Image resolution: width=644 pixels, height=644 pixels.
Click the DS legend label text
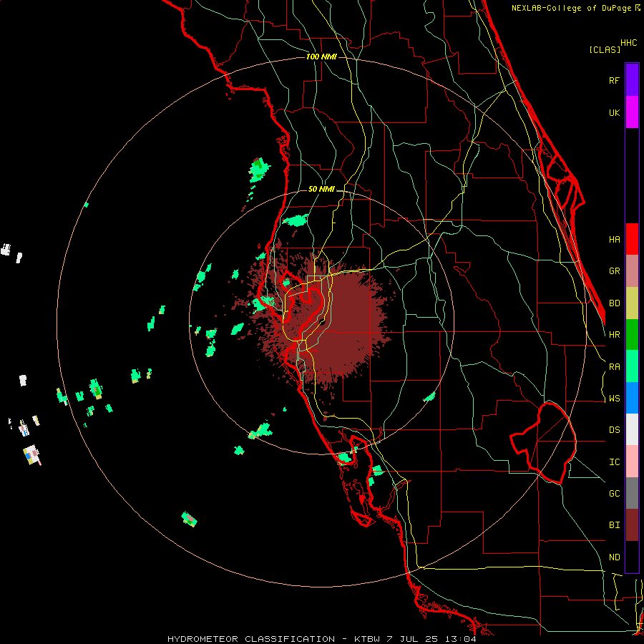point(615,430)
